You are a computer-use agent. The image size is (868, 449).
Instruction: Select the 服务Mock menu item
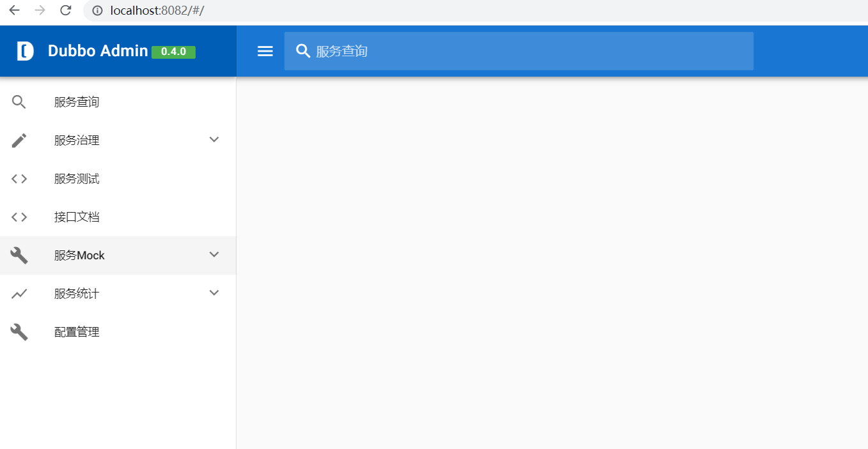tap(118, 255)
